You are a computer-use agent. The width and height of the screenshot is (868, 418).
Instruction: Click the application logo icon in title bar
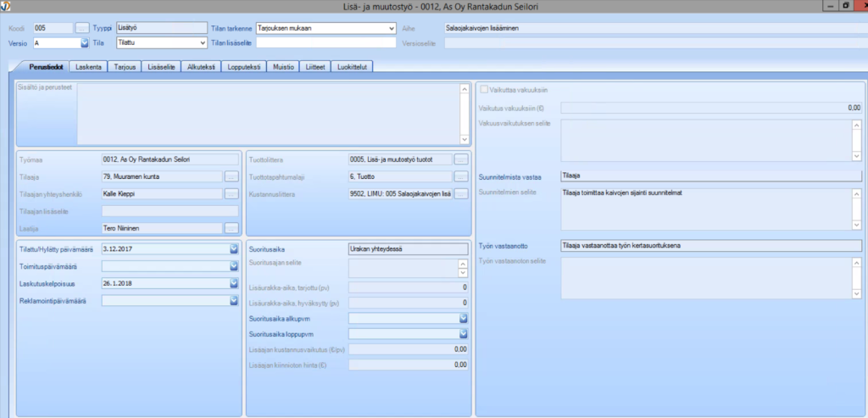(6, 7)
